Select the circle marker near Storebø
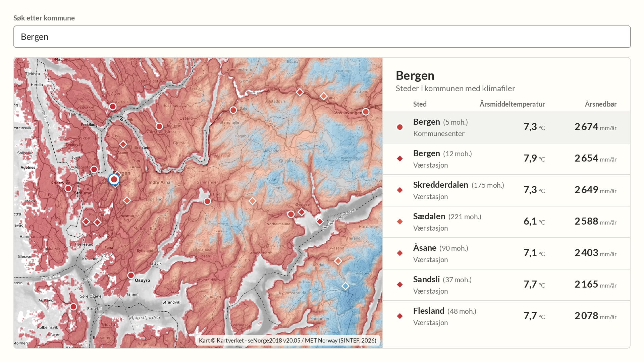Screen dimensions: 644x362 tap(73, 307)
